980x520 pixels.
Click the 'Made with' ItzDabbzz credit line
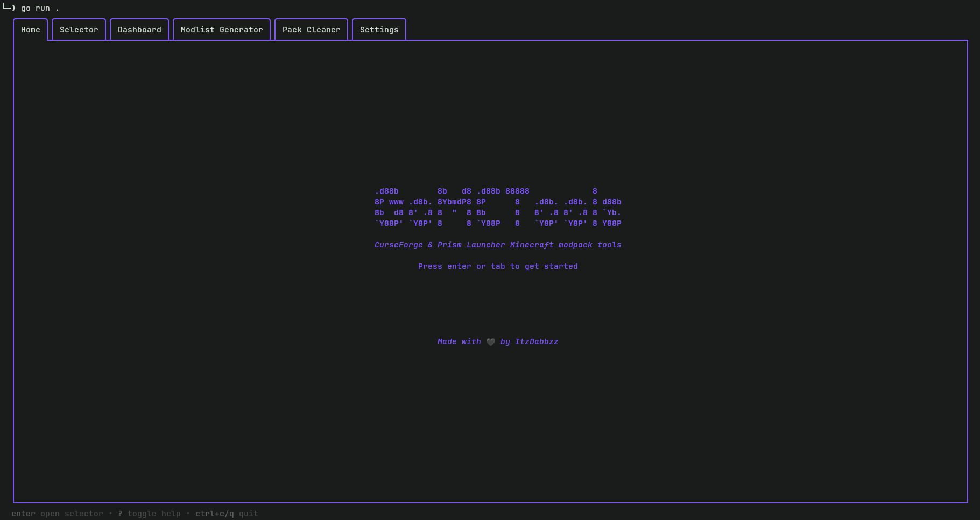[498, 341]
